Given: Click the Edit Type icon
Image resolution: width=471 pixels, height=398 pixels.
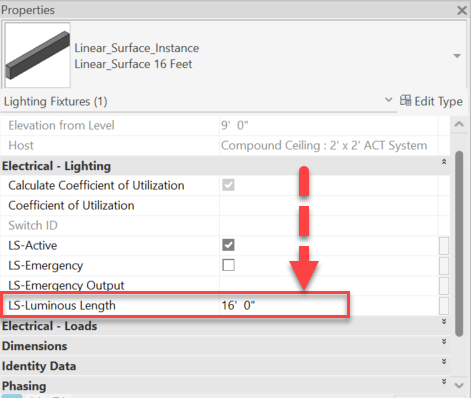Looking at the screenshot, I should coord(405,100).
